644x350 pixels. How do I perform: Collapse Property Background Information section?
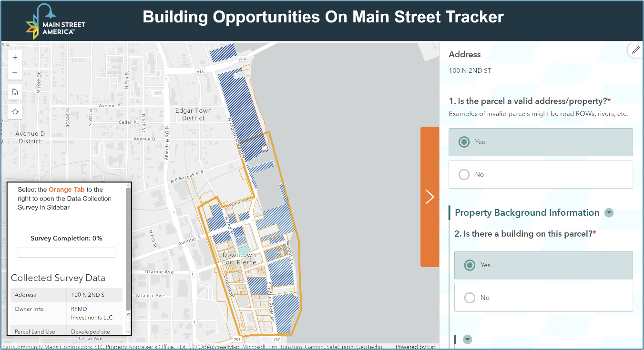click(x=609, y=213)
